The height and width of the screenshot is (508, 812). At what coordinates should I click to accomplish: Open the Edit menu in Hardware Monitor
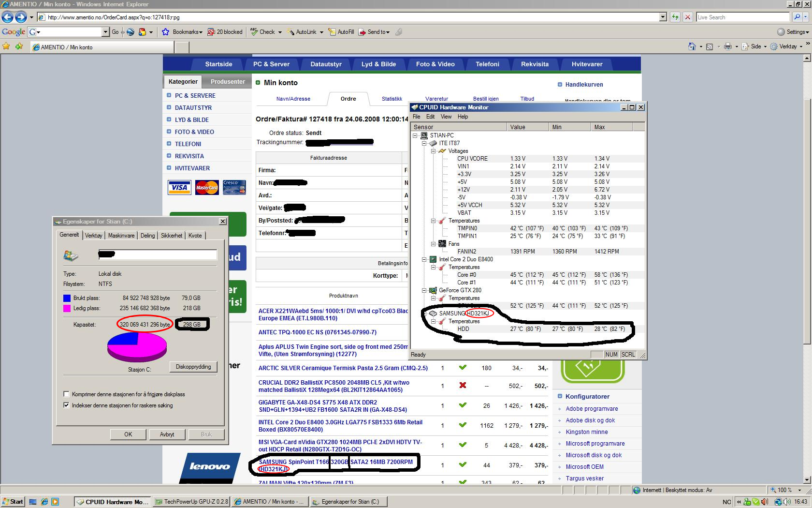tap(430, 117)
